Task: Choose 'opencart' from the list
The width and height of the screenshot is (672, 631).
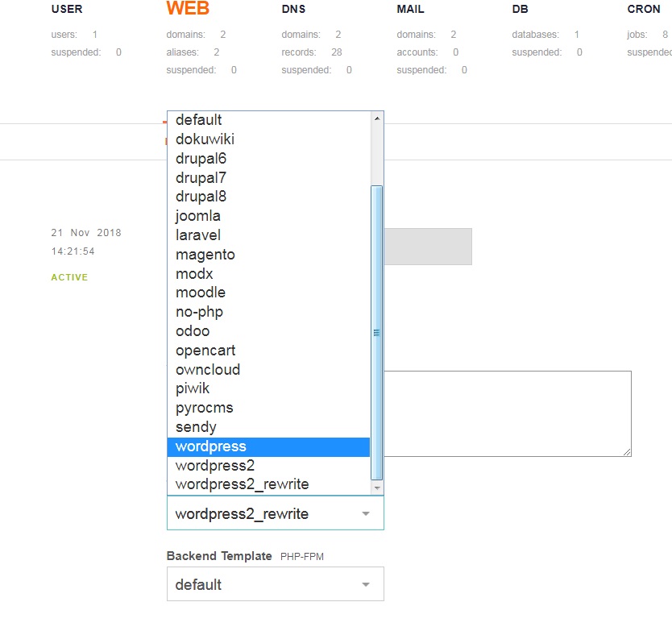Action: [x=268, y=351]
